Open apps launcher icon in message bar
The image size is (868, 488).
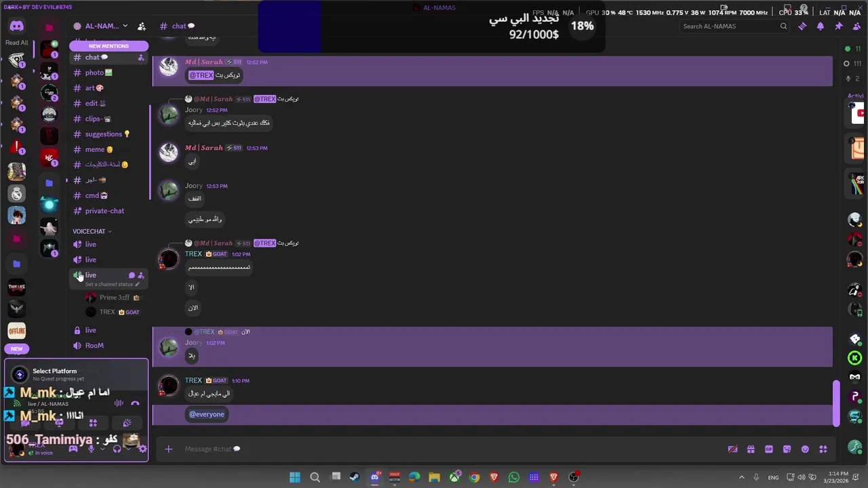[823, 449]
